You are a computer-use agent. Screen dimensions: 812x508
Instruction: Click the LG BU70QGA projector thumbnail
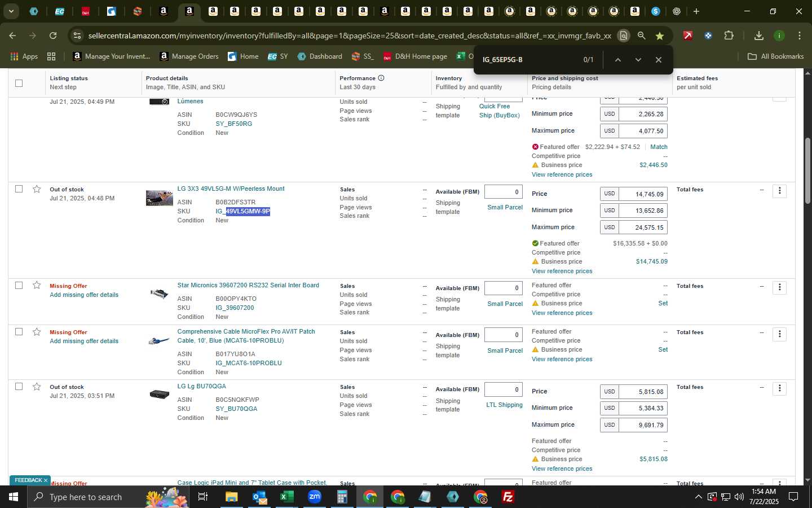point(159,394)
